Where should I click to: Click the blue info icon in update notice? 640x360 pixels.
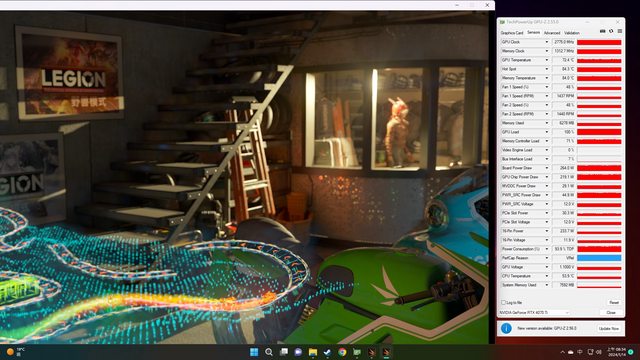[x=506, y=328]
